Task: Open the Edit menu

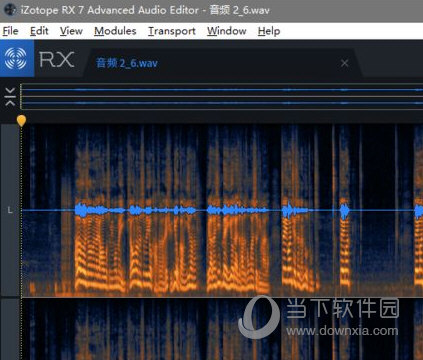Action: coord(39,31)
